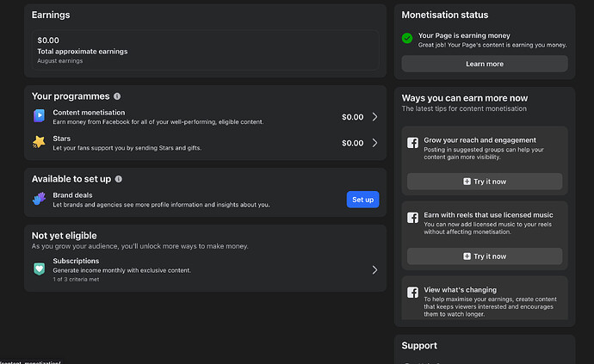Image resolution: width=594 pixels, height=364 pixels.
Task: Select the Brand deals title
Action: click(72, 195)
